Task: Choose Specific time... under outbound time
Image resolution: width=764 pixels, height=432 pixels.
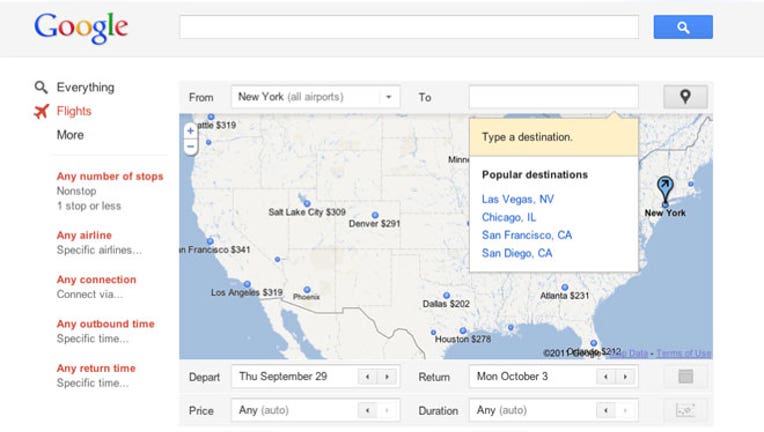Action: coord(93,338)
